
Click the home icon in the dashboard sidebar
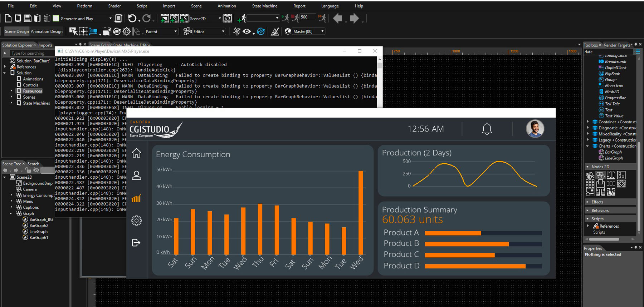point(136,153)
